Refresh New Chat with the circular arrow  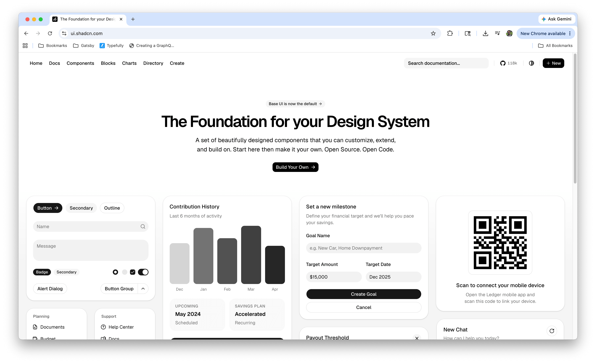click(x=552, y=331)
